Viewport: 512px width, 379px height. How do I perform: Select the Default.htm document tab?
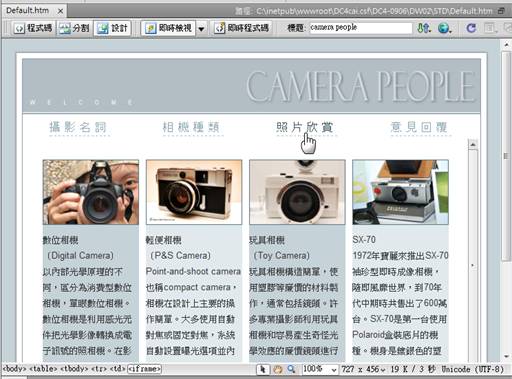click(28, 11)
